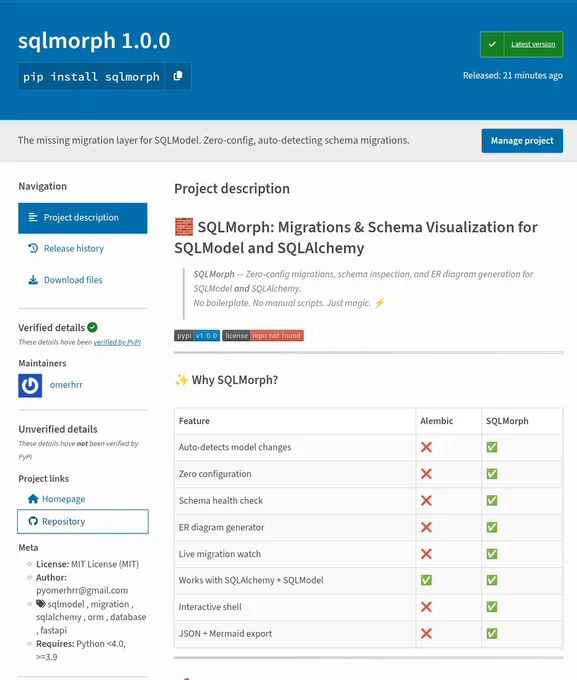Click the Project description lines icon

coord(33,217)
